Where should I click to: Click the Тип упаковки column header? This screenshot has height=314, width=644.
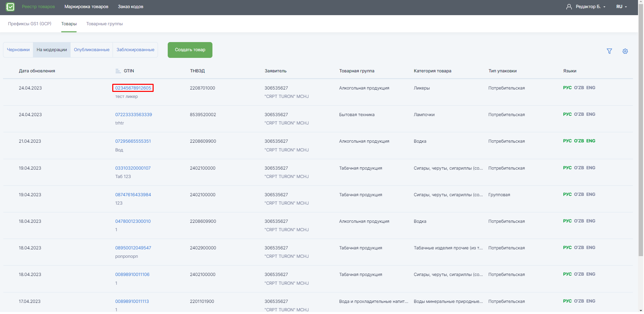[502, 71]
